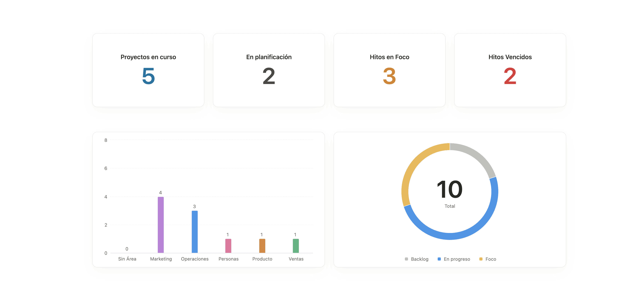The image size is (644, 306).
Task: Click the En planificación card
Action: tap(269, 70)
